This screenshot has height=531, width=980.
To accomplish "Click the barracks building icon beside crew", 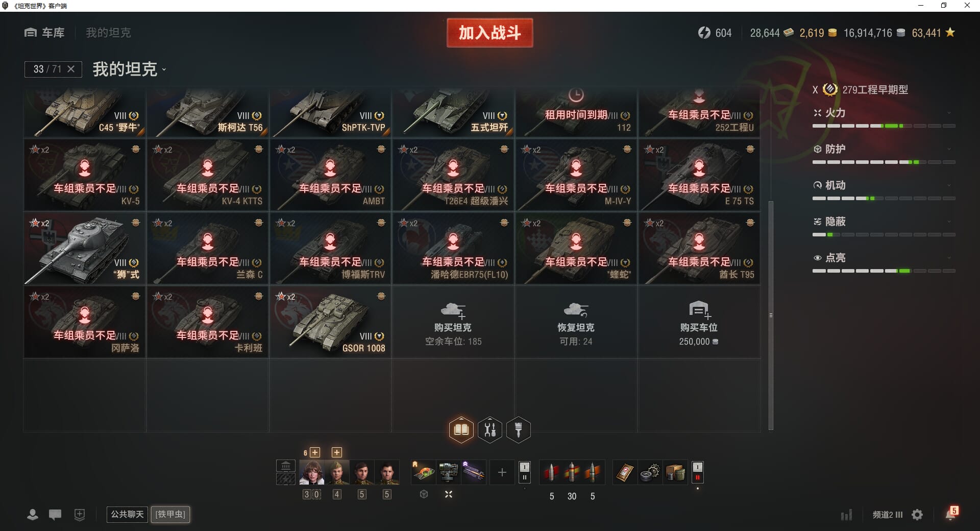I will pos(286,466).
